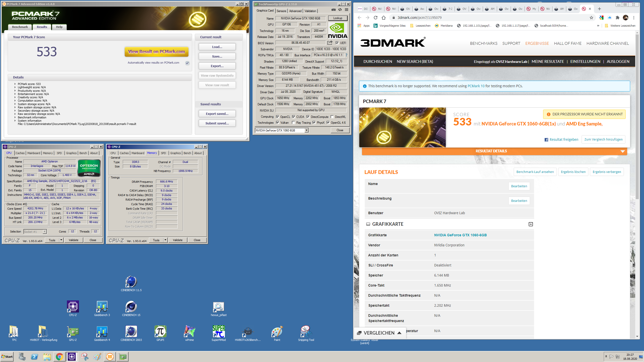Image resolution: width=644 pixels, height=362 pixels.
Task: Open the CINEBENCH 2003 desktop icon
Action: pos(131,333)
